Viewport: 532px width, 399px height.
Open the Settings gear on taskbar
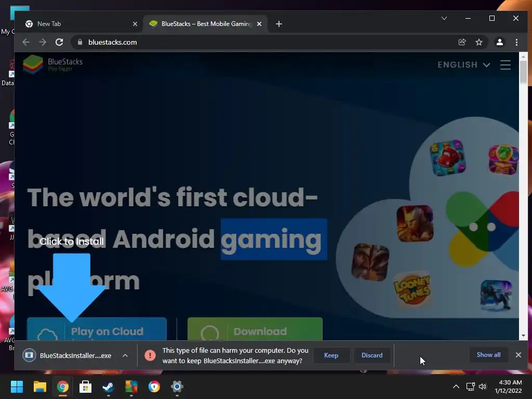coord(177,387)
